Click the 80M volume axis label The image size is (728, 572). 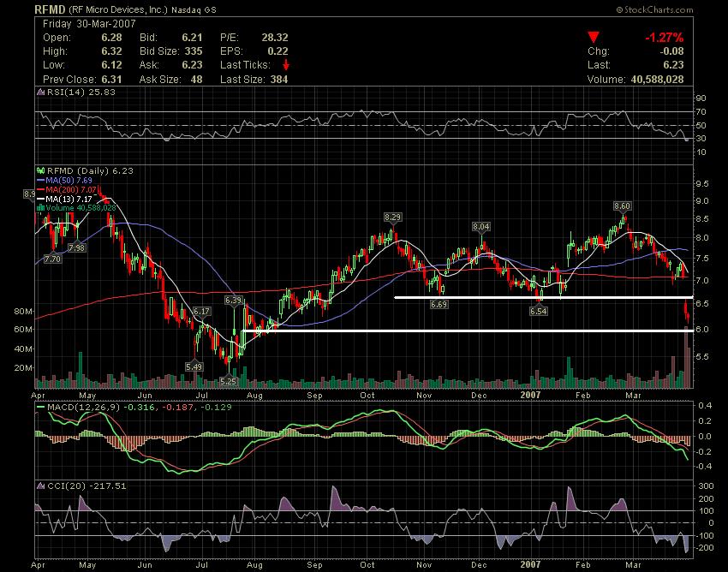pos(24,312)
